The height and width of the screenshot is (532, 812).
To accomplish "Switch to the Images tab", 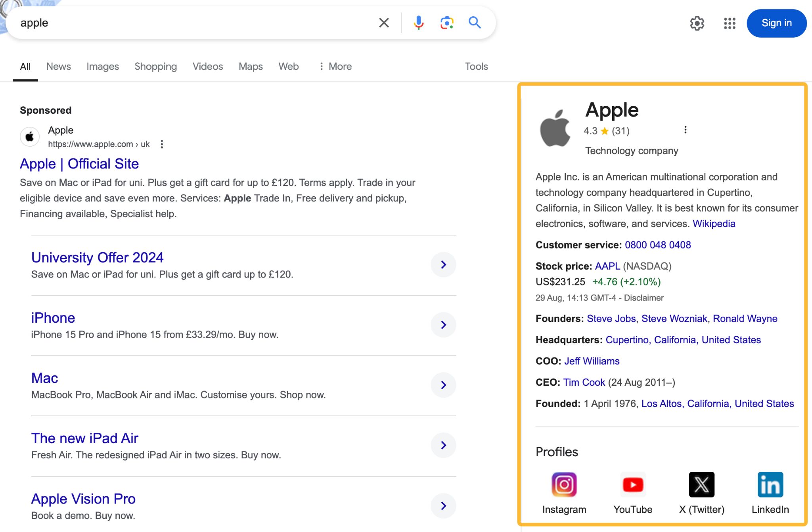I will pyautogui.click(x=102, y=66).
